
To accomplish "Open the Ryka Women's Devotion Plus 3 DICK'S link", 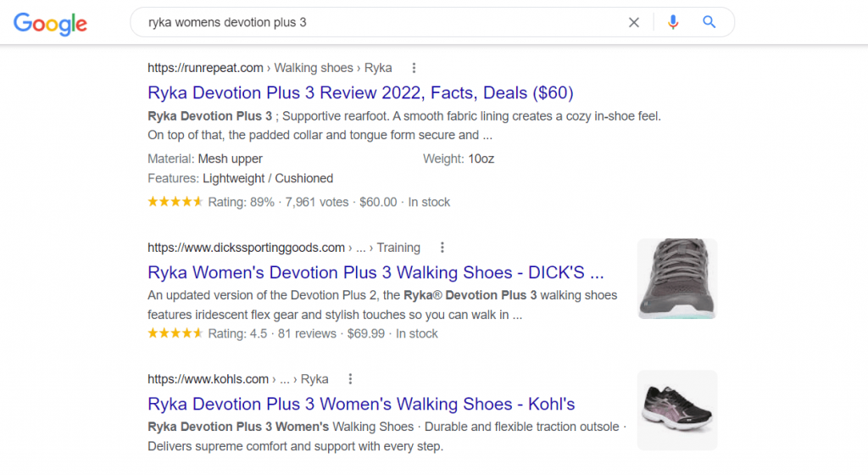I will pos(376,272).
